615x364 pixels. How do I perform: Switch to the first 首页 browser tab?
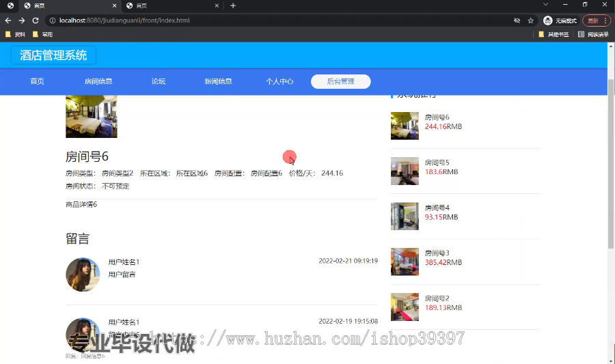coord(70,5)
